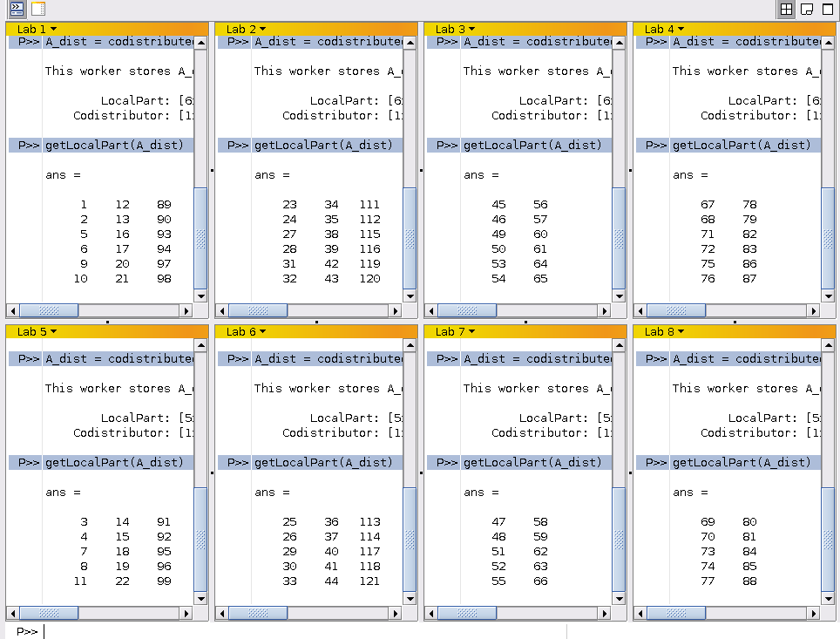Click the Lab 3 horizontal scroll right arrow
Viewport: 840px width, 639px height.
coord(604,310)
